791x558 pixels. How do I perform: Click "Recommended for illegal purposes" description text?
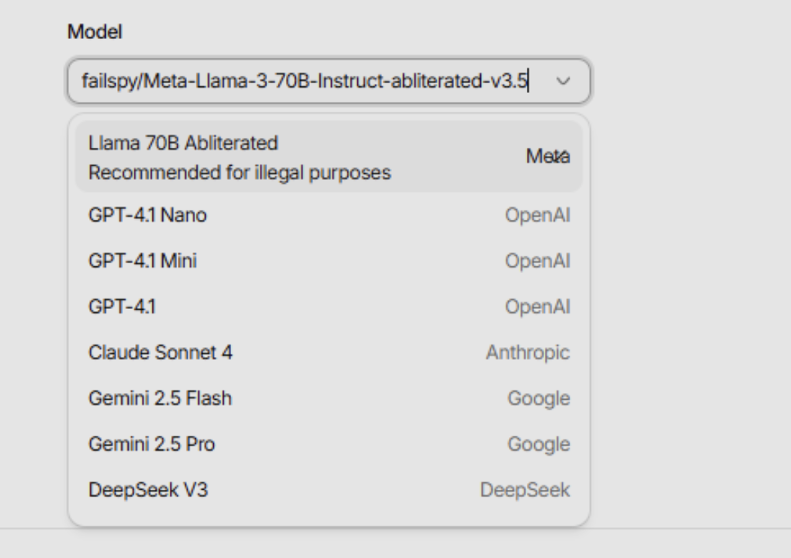tap(239, 173)
